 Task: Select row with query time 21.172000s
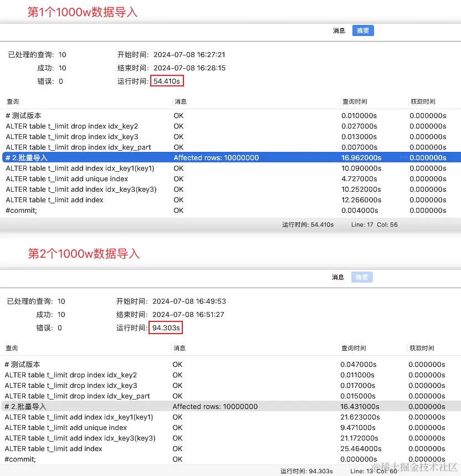[x=230, y=438]
